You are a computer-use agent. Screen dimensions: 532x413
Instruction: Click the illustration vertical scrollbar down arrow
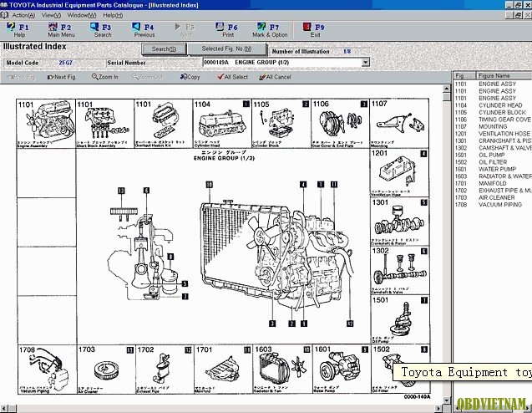[447, 400]
